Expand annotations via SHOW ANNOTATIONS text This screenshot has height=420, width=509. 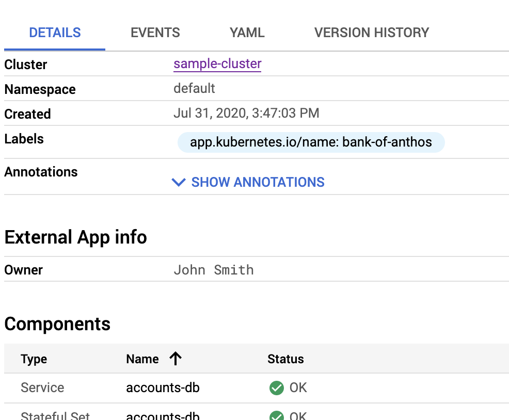click(x=258, y=182)
